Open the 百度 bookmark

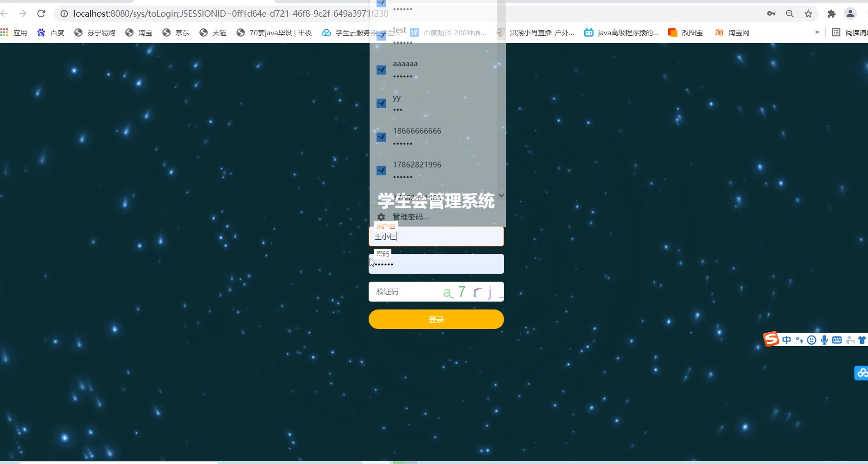coord(51,32)
